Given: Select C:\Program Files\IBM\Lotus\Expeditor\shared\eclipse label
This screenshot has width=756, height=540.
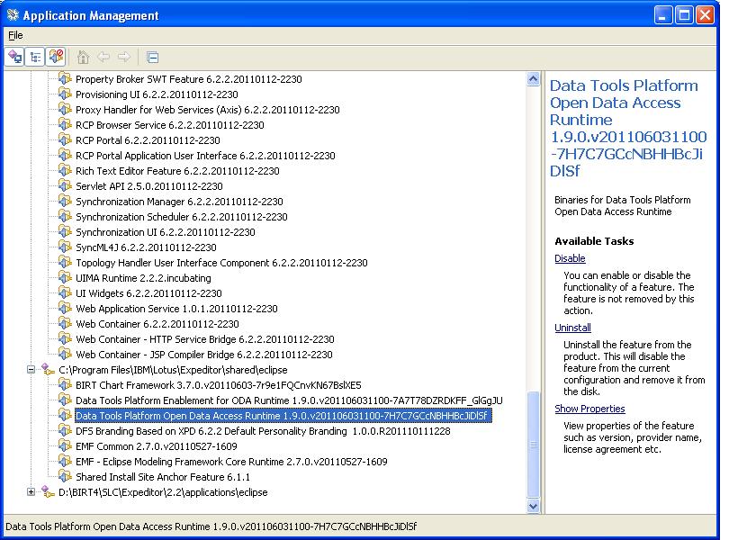Looking at the screenshot, I should tap(173, 370).
